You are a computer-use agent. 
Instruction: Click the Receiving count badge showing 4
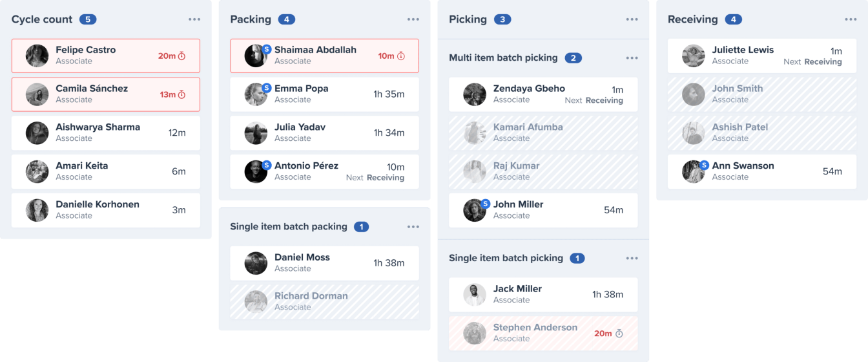pos(733,19)
